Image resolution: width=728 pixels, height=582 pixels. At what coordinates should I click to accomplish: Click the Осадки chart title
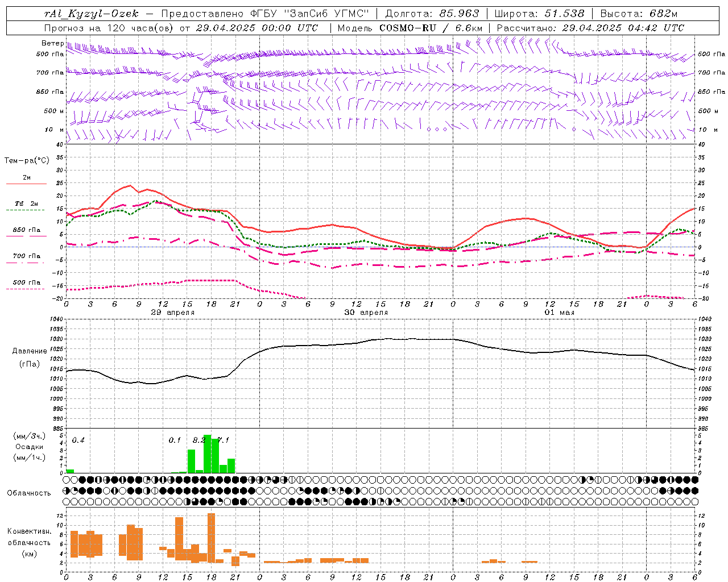[x=29, y=447]
